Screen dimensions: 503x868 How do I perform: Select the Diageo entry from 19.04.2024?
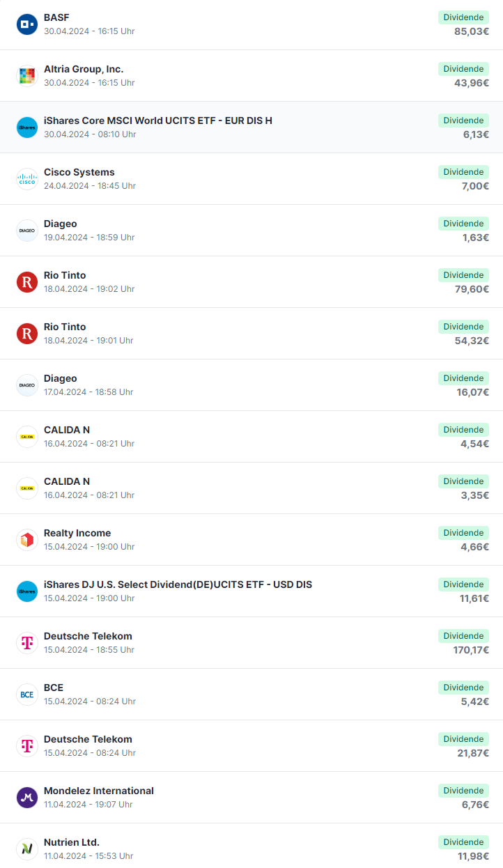click(x=251, y=231)
